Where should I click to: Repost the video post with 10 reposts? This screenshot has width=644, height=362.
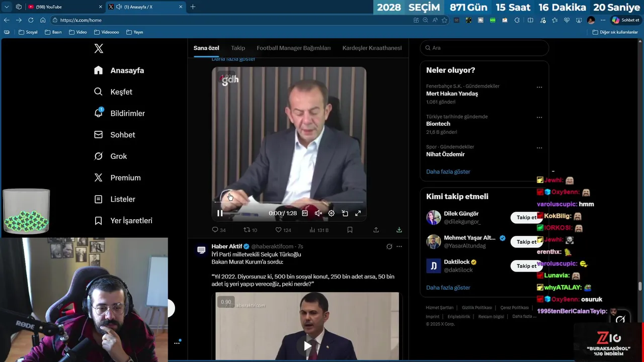pos(250,230)
